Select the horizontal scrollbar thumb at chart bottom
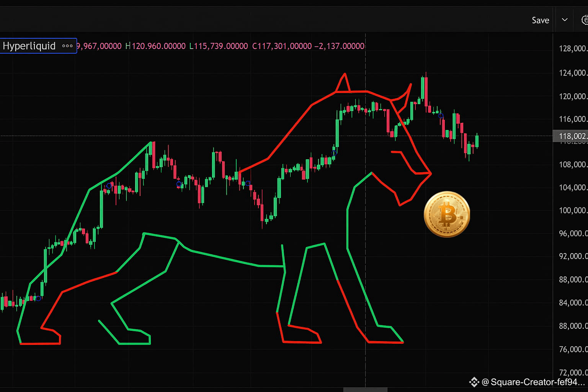Image resolution: width=588 pixels, height=392 pixels. point(365,390)
